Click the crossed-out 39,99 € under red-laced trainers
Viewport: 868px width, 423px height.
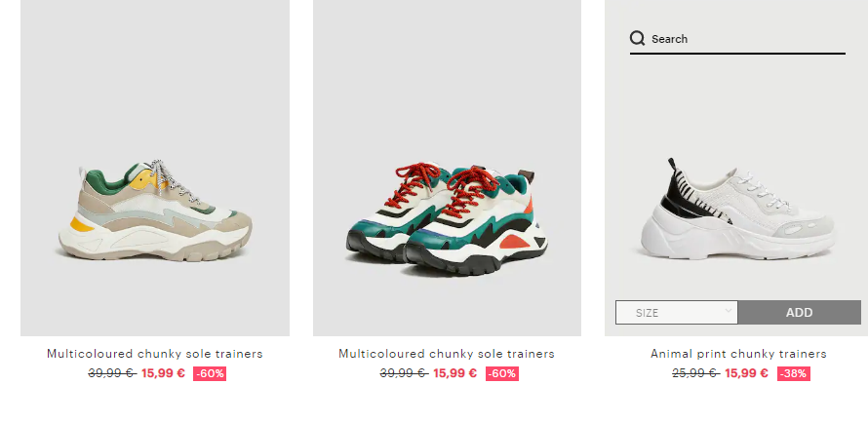tap(404, 373)
